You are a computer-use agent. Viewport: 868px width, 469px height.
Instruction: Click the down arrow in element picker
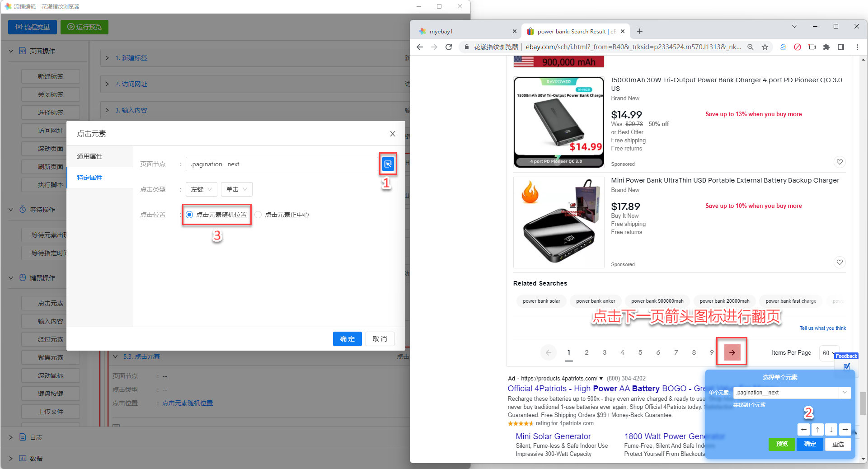point(831,429)
